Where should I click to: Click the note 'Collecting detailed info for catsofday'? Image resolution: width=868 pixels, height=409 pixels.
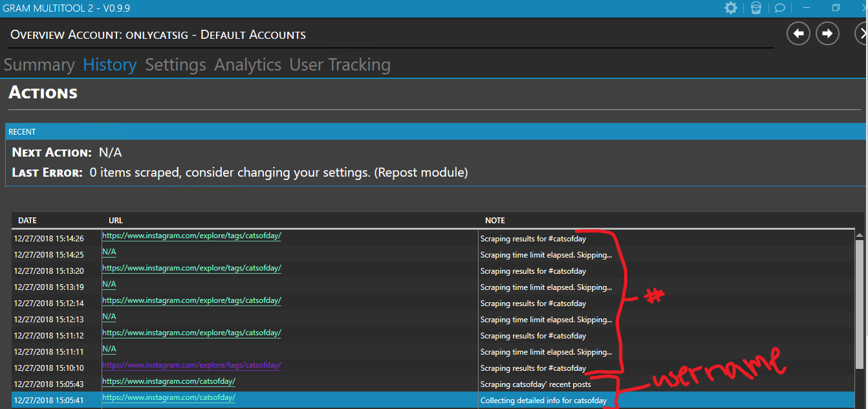pos(544,401)
